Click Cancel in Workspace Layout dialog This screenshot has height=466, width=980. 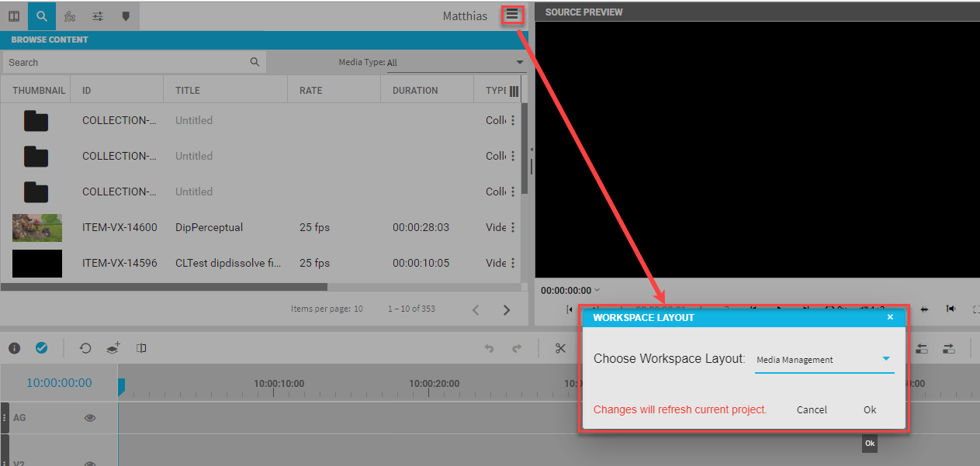[x=812, y=409]
